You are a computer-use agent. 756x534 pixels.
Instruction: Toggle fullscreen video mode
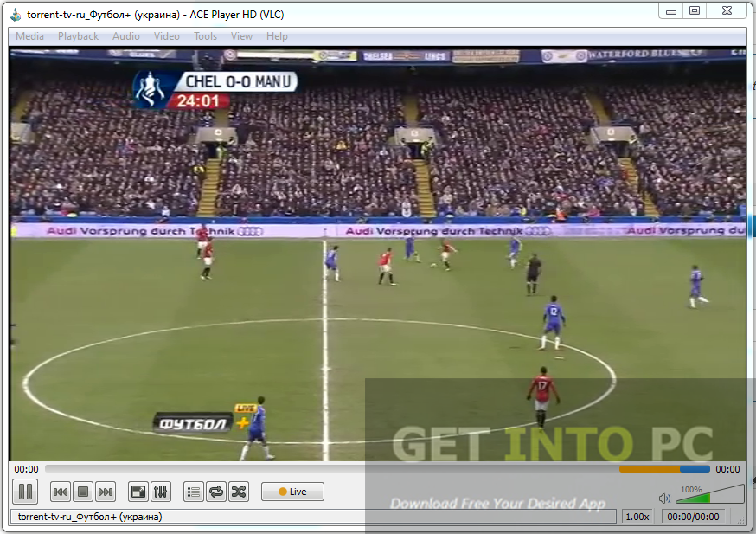(x=138, y=492)
